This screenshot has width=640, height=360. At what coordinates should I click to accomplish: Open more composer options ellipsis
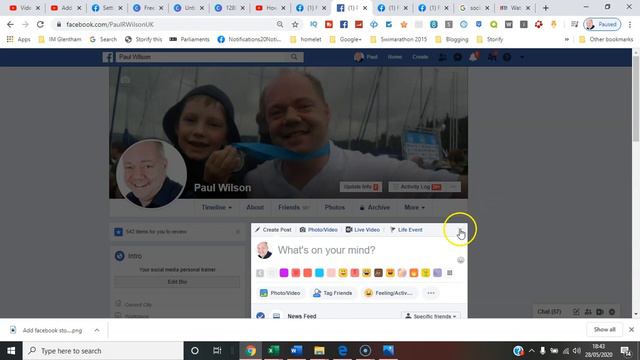pyautogui.click(x=431, y=293)
